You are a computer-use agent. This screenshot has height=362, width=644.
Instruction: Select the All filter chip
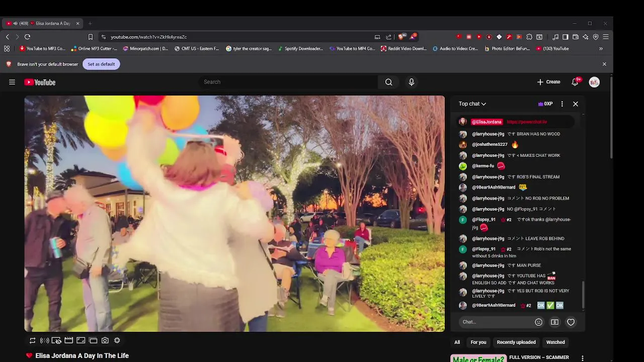457,342
